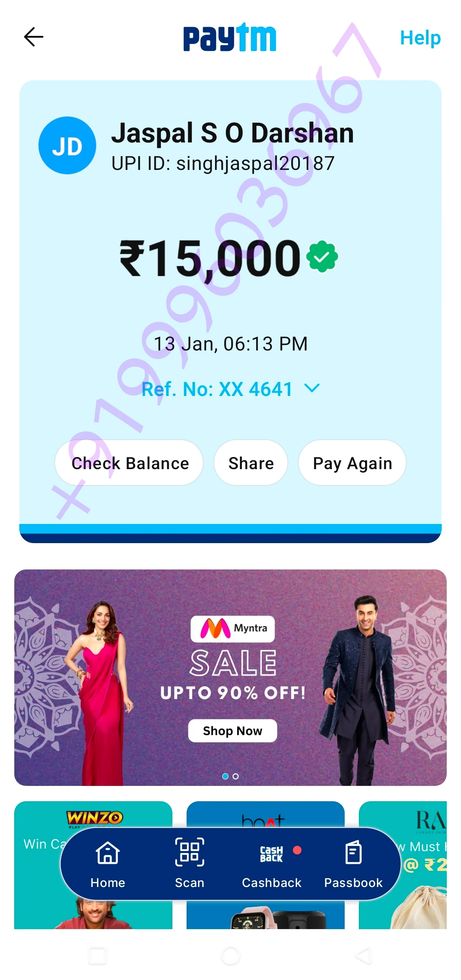Open the Passbook icon

point(353,853)
